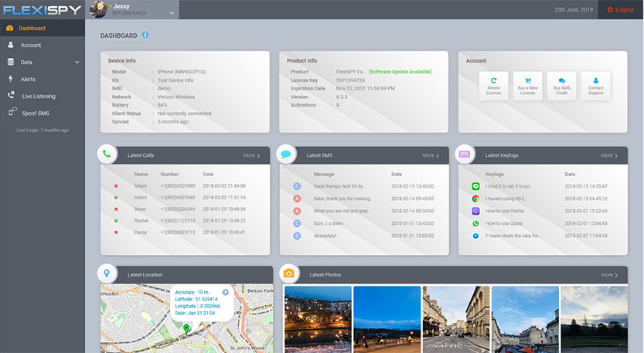644x353 pixels.
Task: Click the FlexiSPY logo
Action: 42,10
